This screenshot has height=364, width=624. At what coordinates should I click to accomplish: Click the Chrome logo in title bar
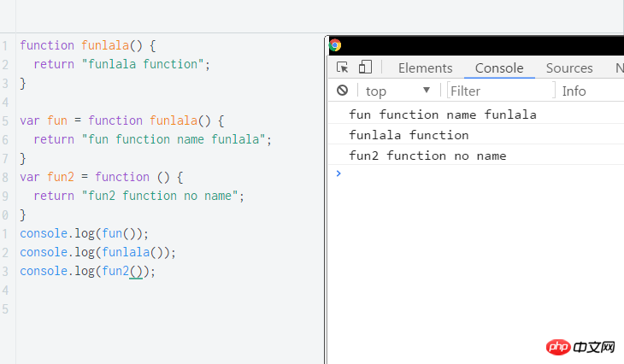pos(335,45)
